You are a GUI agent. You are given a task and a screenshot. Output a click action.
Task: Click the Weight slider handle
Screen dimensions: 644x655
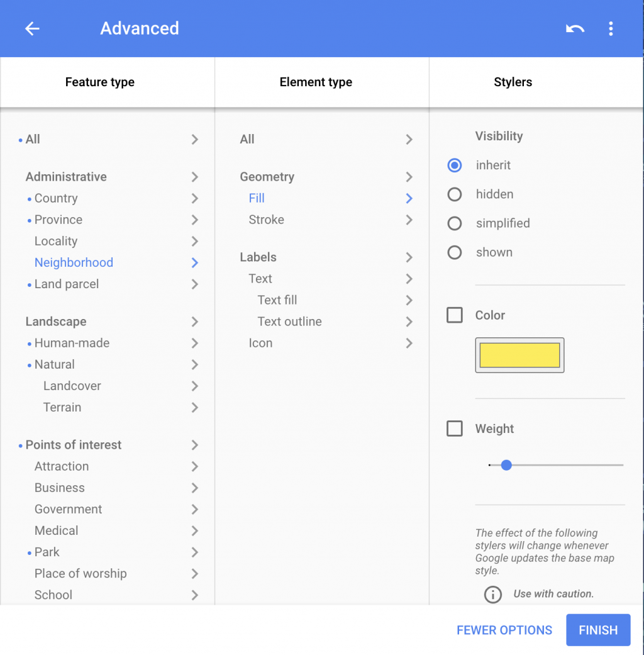pos(506,465)
